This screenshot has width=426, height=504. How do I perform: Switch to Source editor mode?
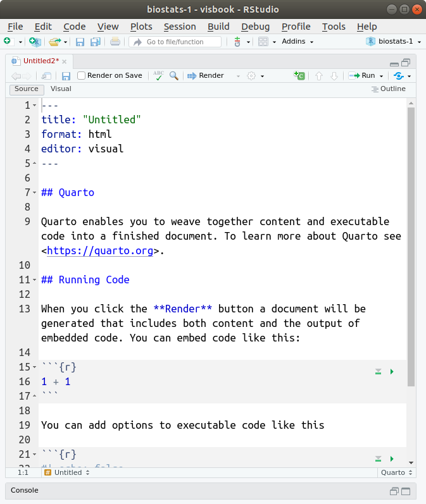point(27,89)
